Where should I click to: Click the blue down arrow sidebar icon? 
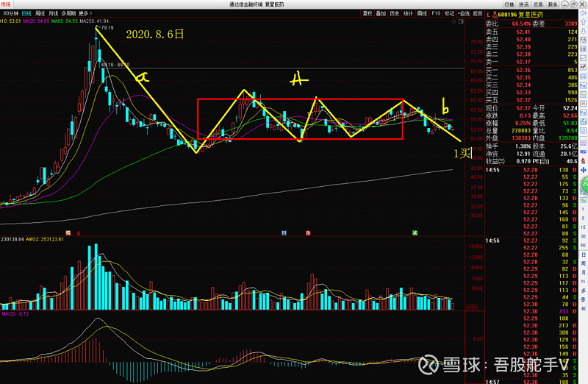583,31
